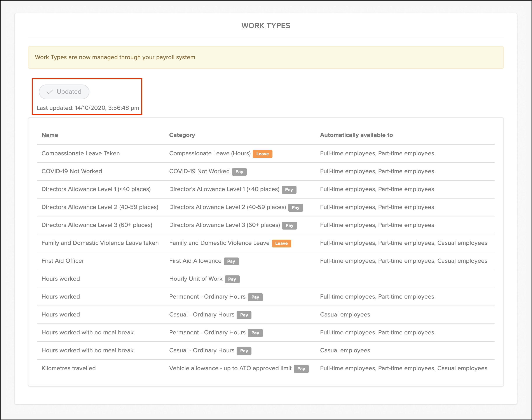Click the Updated button
532x420 pixels.
click(64, 92)
